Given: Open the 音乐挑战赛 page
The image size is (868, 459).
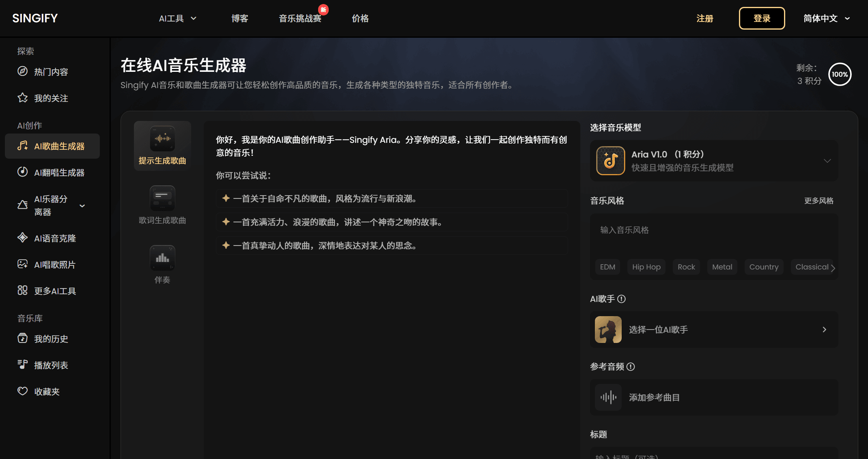Looking at the screenshot, I should (x=300, y=18).
